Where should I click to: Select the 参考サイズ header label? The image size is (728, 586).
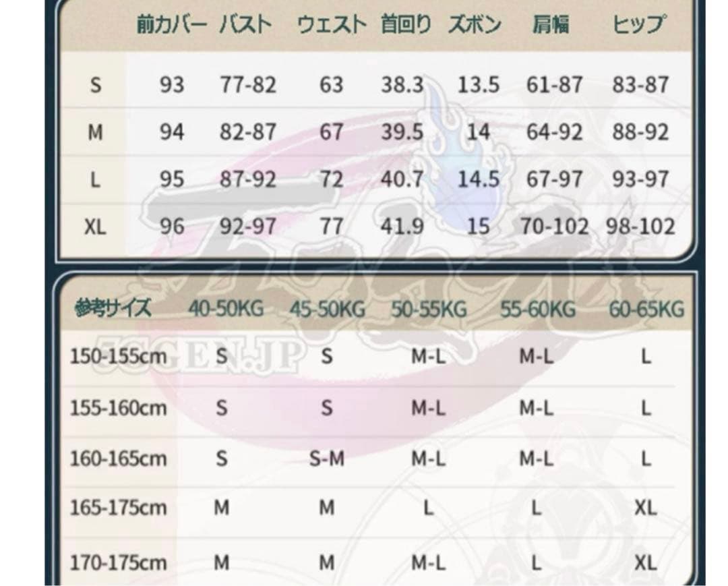coord(113,309)
